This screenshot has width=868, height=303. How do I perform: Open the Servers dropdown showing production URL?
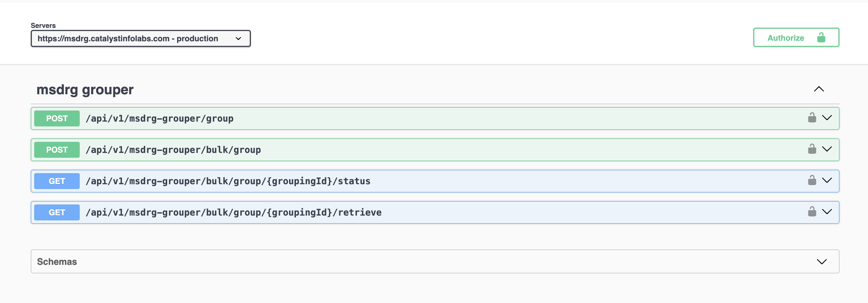point(140,38)
